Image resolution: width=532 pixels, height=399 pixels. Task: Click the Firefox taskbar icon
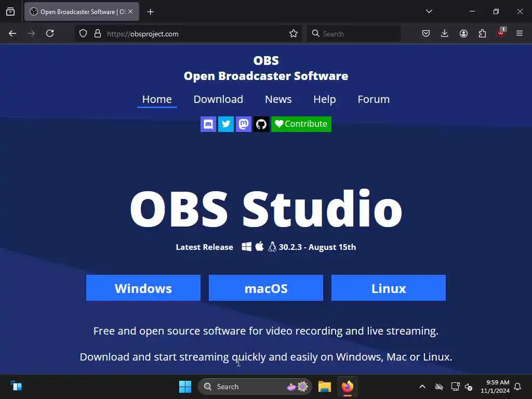tap(348, 387)
